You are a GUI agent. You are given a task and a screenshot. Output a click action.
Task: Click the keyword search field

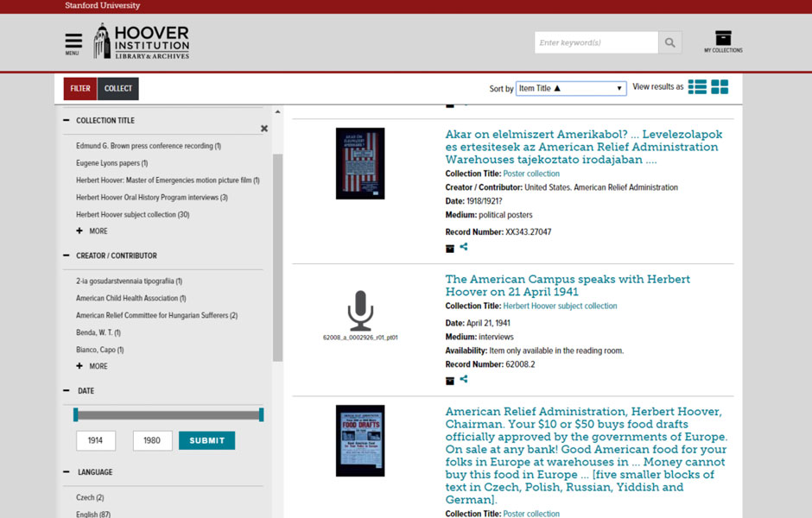coord(596,42)
